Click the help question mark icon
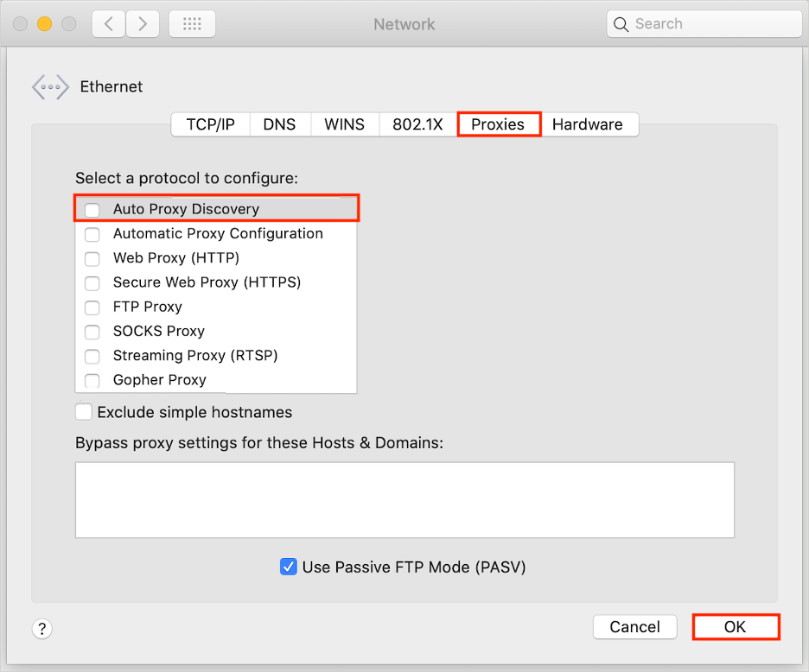 41,629
